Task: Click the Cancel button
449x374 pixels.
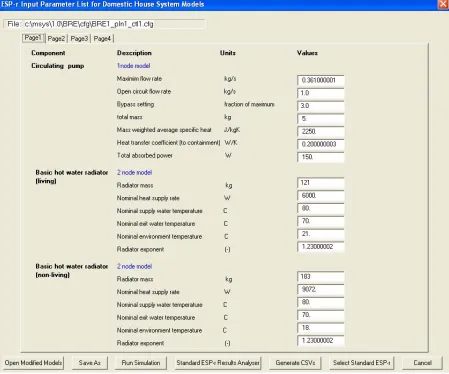Action: (x=423, y=363)
